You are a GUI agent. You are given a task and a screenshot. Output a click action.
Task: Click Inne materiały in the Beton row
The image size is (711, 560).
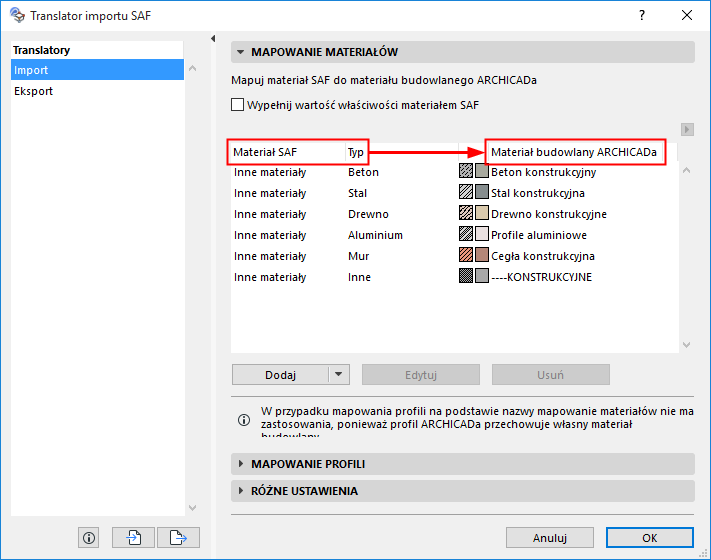click(270, 172)
